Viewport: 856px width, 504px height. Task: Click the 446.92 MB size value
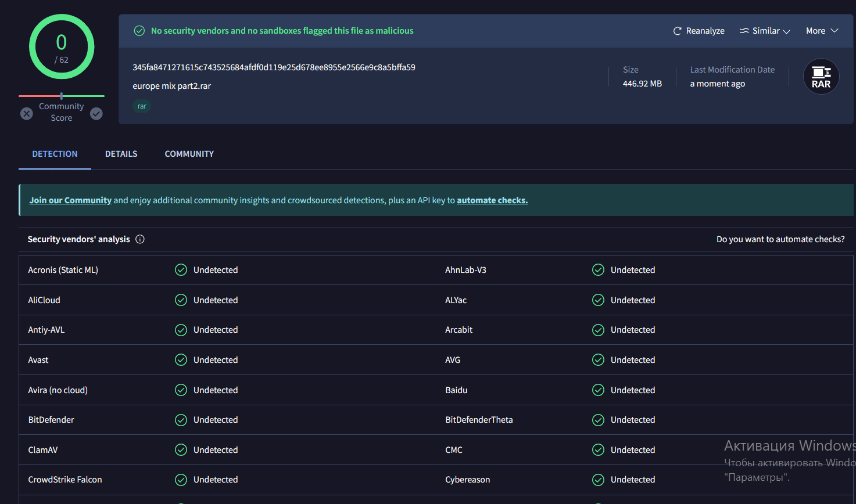(642, 84)
